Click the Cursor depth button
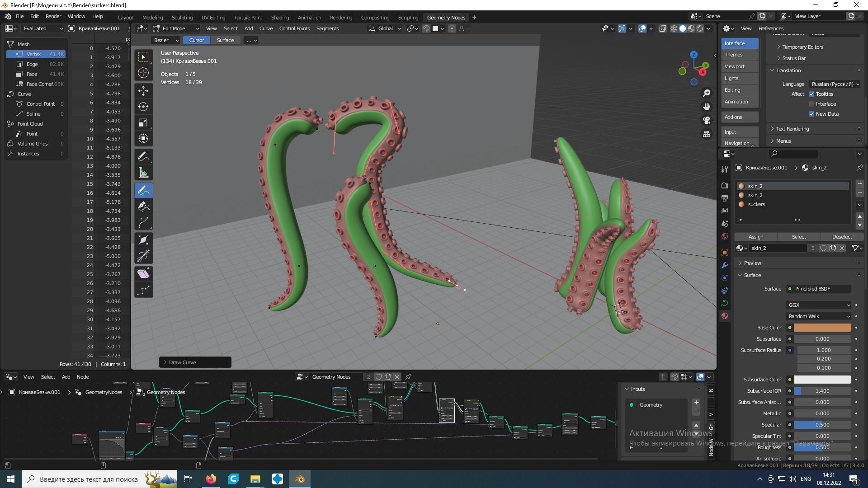Viewport: 868px width, 488px height. click(196, 40)
